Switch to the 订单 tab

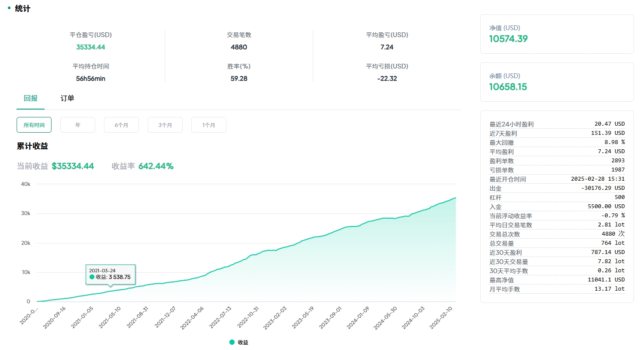point(67,98)
